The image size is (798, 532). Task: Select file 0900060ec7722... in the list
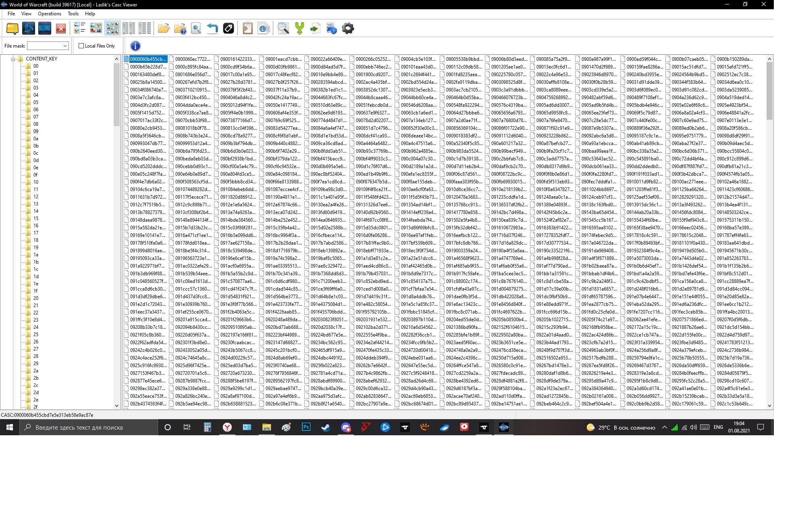[x=192, y=59]
